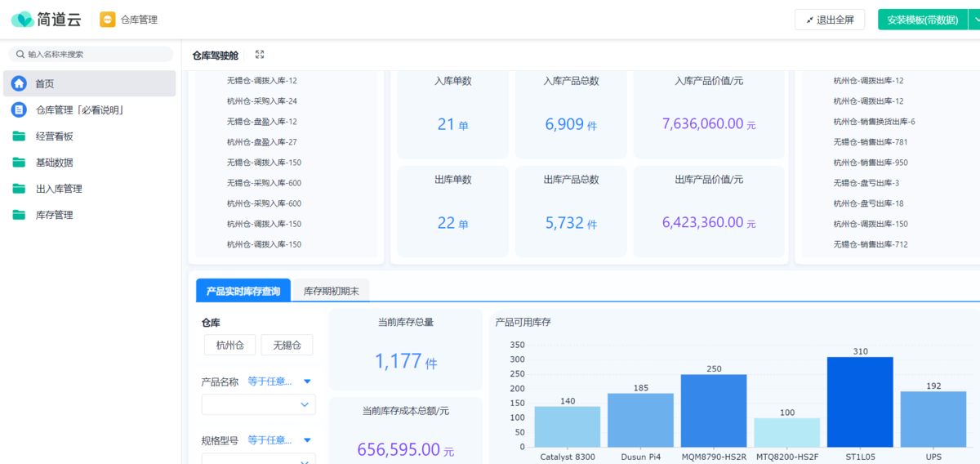Open the 产品名称 condition dropdown
The width and height of the screenshot is (980, 464).
[279, 381]
